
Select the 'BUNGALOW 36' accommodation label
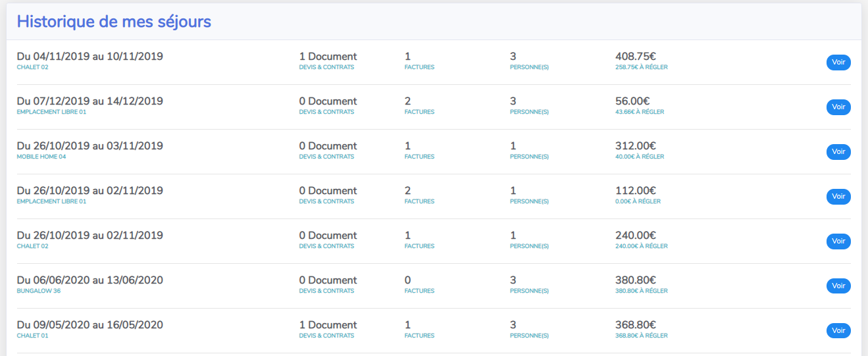tap(38, 291)
